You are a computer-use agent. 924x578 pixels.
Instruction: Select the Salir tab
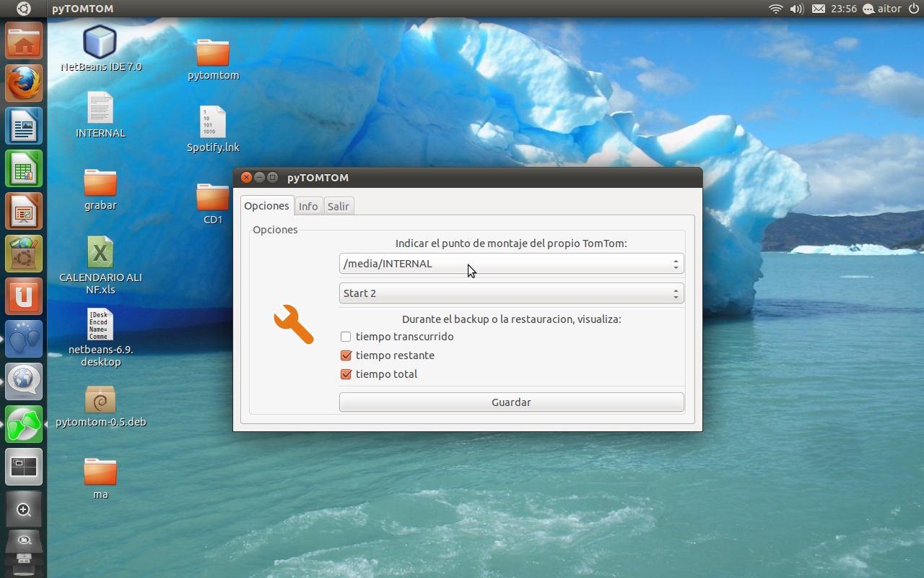pyautogui.click(x=339, y=206)
